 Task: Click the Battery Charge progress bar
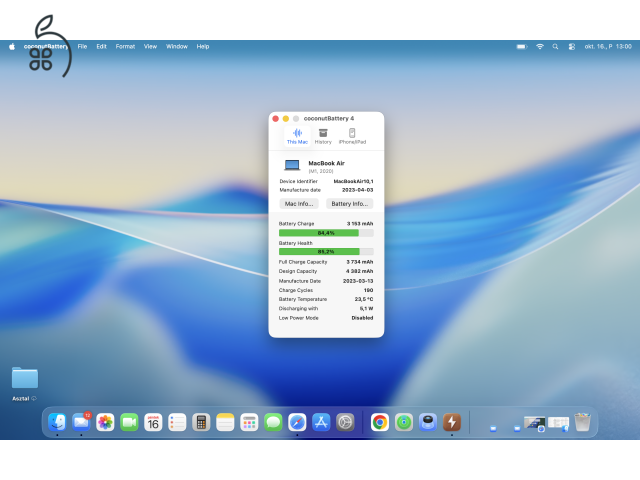[326, 233]
